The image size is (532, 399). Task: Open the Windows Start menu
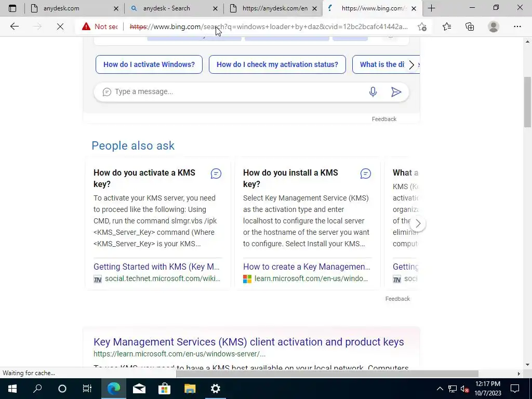(12, 389)
